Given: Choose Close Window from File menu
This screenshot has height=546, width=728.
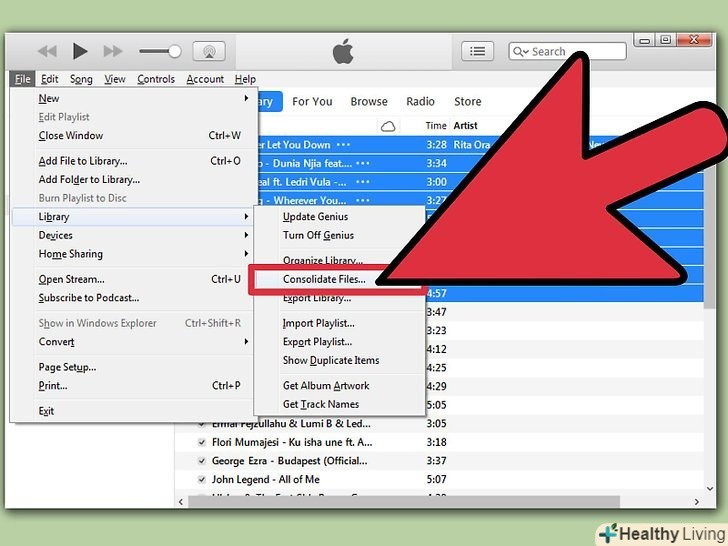Looking at the screenshot, I should (135, 136).
